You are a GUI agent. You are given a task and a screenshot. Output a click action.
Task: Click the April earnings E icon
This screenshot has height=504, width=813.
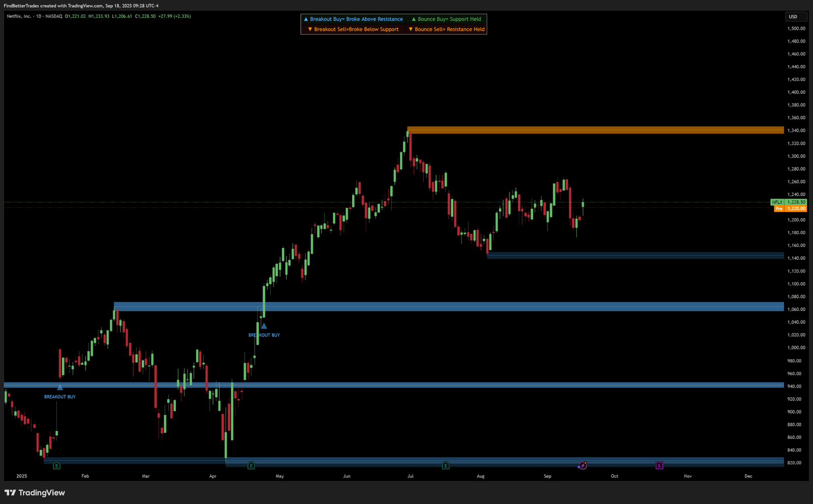tap(251, 465)
